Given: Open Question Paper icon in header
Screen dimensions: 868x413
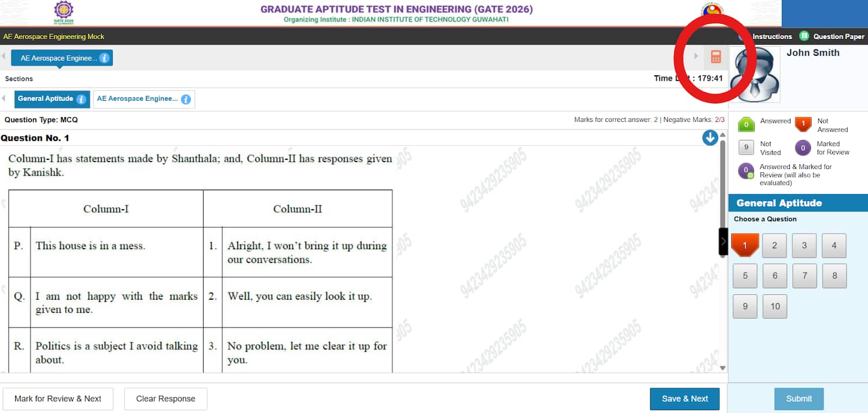Looking at the screenshot, I should tap(804, 36).
